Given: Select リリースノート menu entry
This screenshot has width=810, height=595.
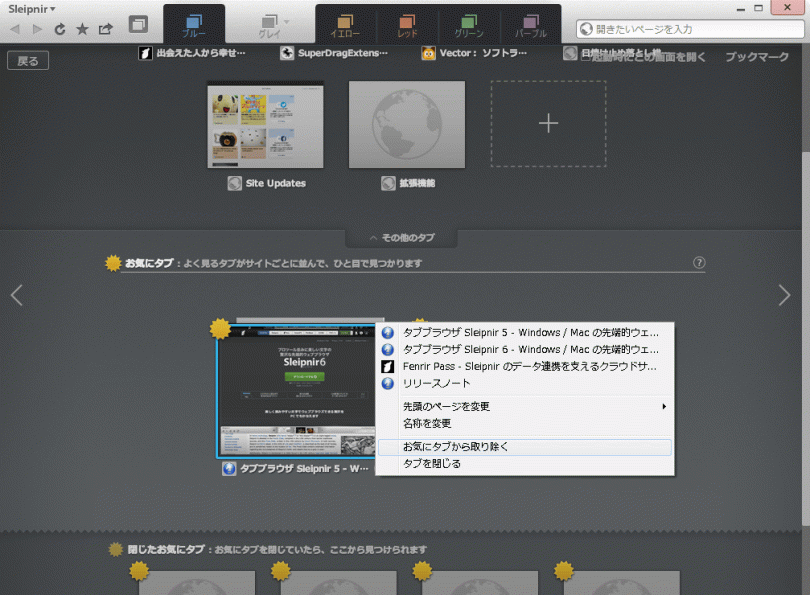Looking at the screenshot, I should point(525,384).
